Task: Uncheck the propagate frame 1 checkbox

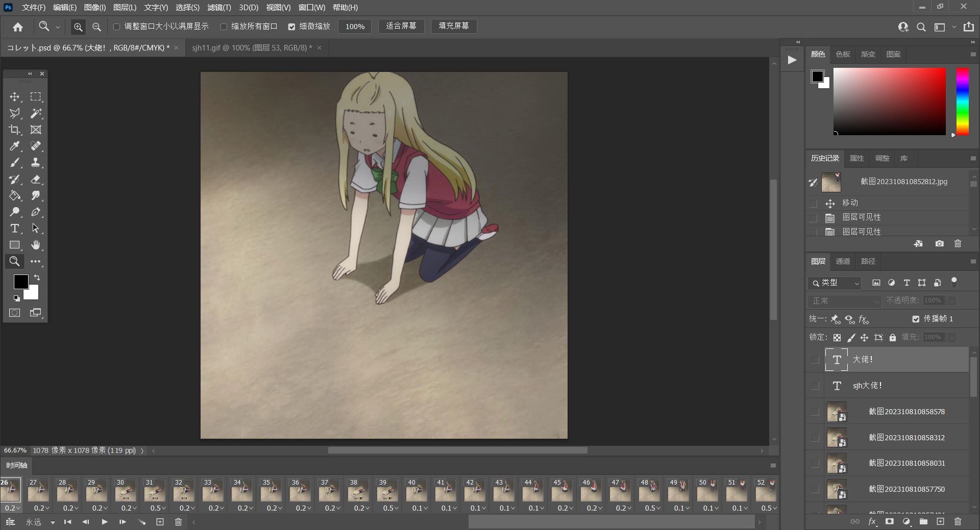Action: [916, 319]
